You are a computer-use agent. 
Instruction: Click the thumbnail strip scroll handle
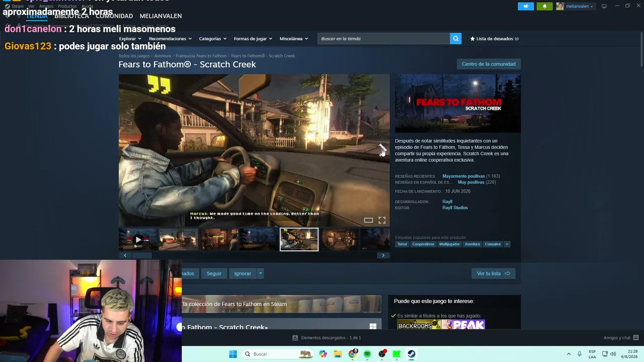[142, 255]
